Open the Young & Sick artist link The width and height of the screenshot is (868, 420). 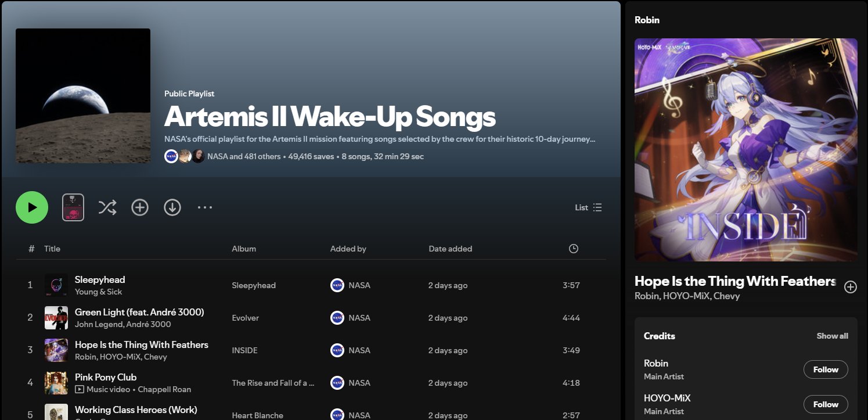(x=99, y=292)
